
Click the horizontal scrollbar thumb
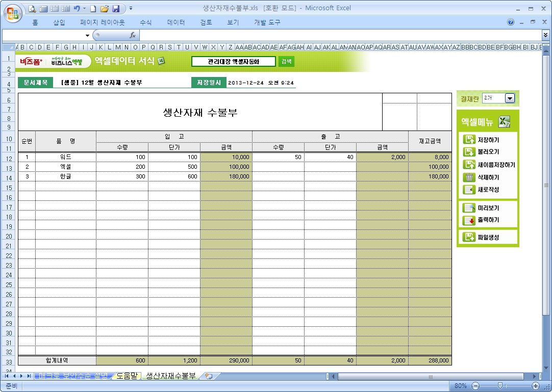(431, 377)
